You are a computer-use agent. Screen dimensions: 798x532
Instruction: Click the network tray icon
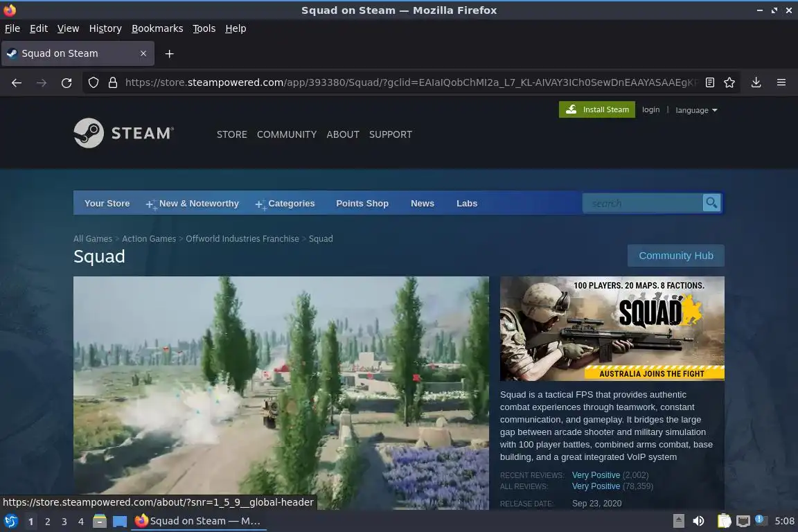[x=743, y=521]
